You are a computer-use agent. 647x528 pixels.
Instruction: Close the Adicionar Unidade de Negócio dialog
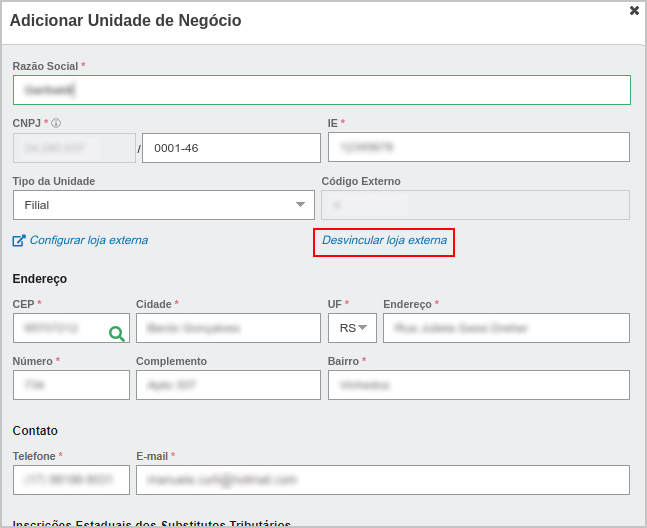[x=634, y=10]
